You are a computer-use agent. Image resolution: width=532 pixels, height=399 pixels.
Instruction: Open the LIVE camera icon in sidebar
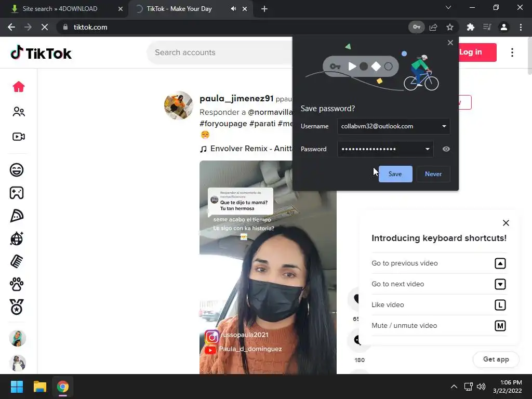coord(19,137)
